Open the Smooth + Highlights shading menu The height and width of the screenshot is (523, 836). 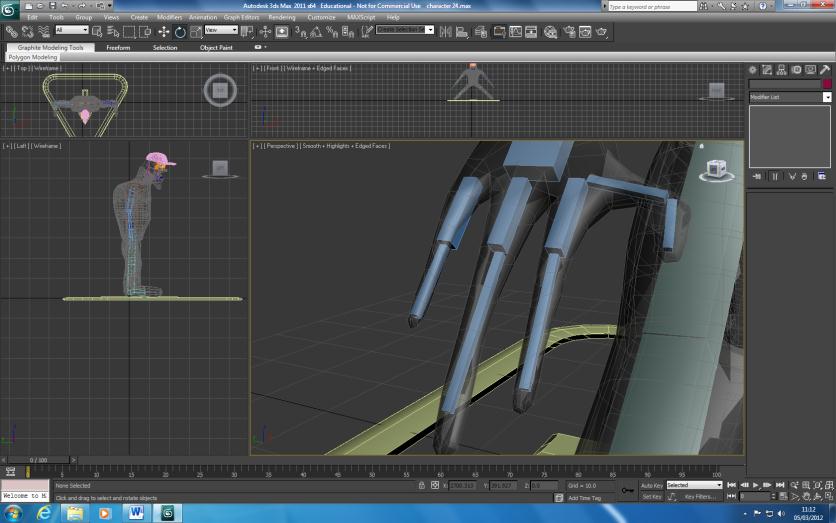[x=346, y=146]
